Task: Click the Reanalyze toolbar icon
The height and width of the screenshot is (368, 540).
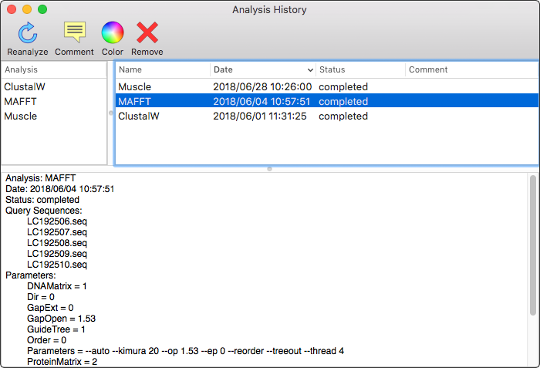Action: pyautogui.click(x=28, y=33)
